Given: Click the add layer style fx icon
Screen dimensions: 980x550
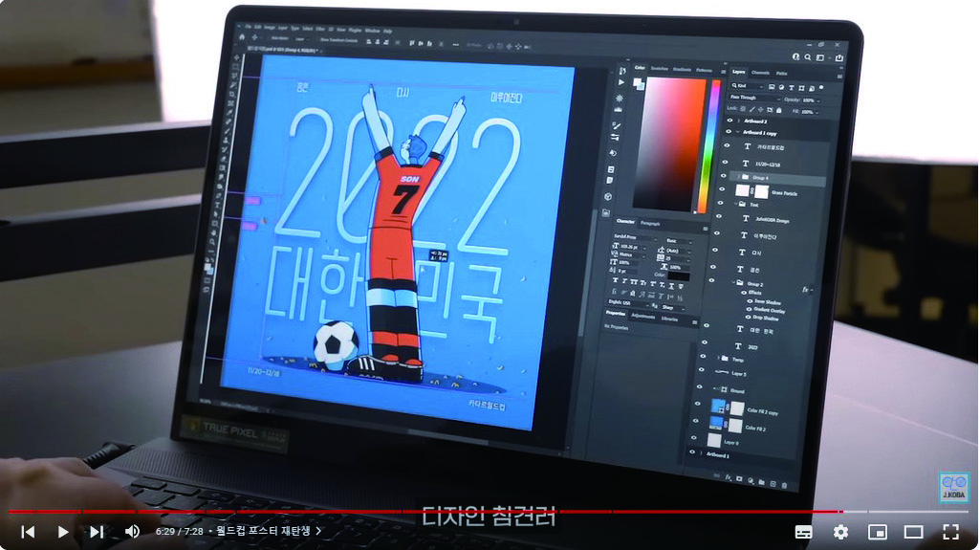Looking at the screenshot, I should pyautogui.click(x=729, y=478).
